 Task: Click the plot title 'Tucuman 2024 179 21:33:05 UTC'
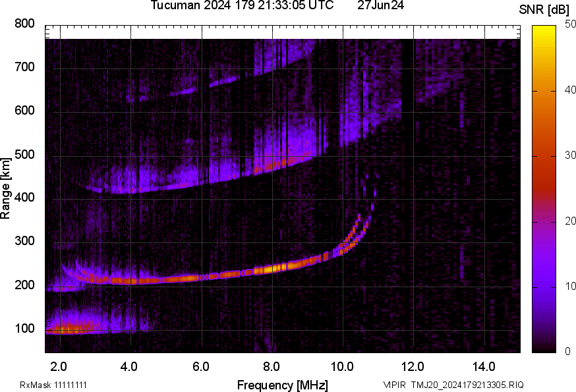point(242,5)
